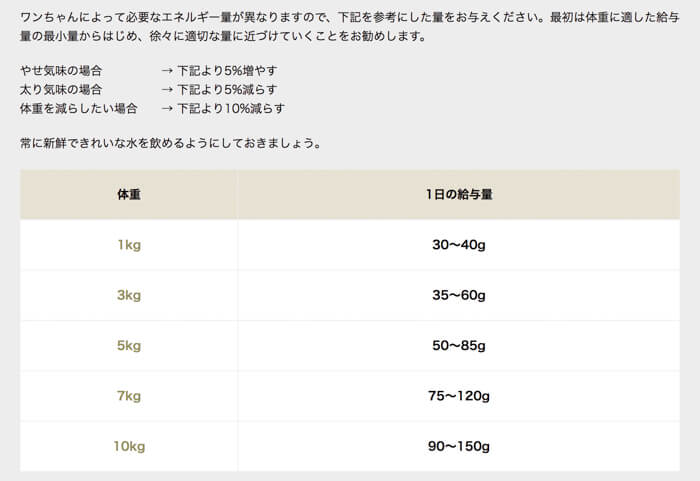Click the 下記より5%増やす text

tap(227, 71)
